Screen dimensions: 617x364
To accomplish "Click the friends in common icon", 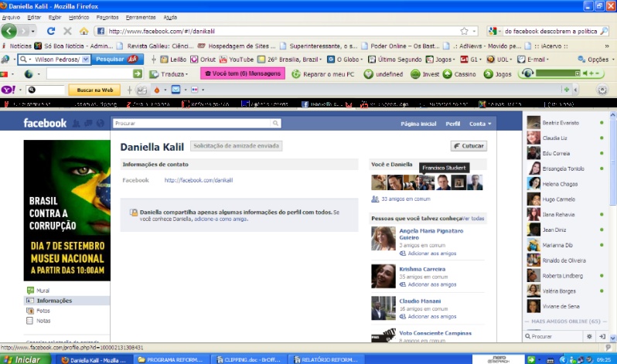I will tap(375, 199).
